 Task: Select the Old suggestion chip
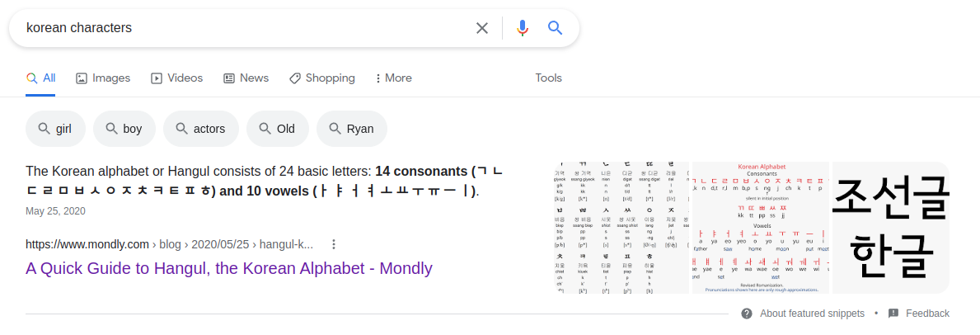tap(277, 129)
